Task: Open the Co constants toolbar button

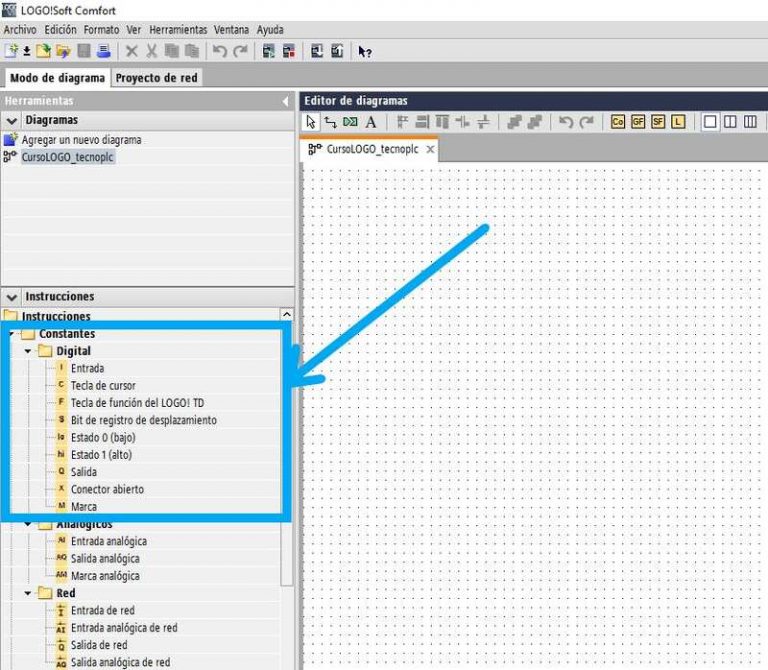Action: tap(617, 122)
